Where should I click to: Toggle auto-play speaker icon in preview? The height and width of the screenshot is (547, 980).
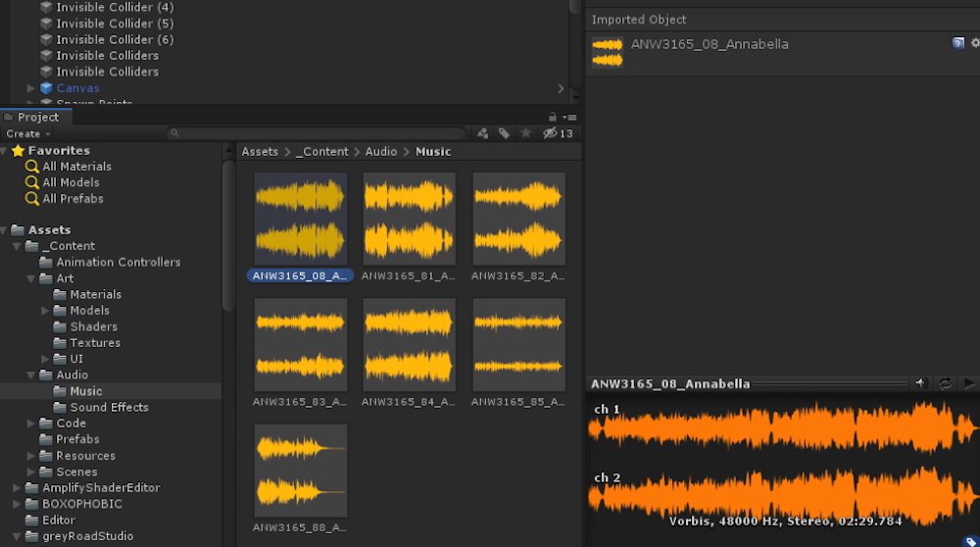(920, 383)
